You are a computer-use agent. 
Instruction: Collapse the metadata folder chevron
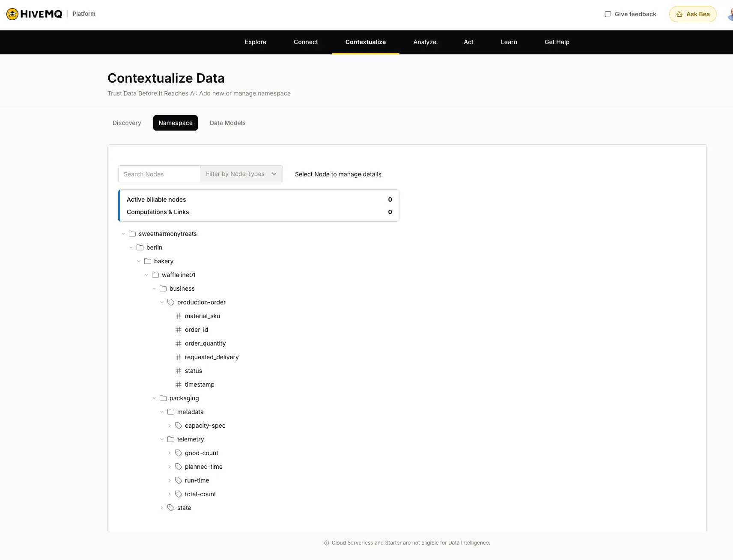point(162,412)
